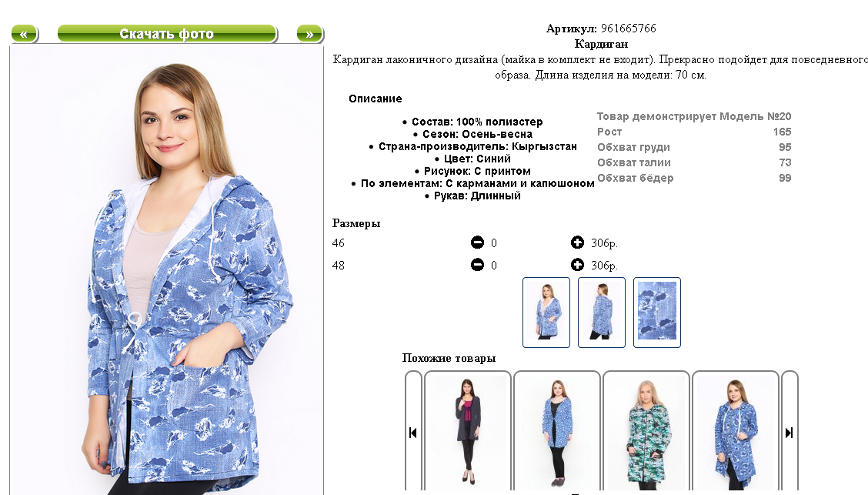Viewport: 868px width, 495px height.
Task: Increase quantity for size 46
Action: 577,242
